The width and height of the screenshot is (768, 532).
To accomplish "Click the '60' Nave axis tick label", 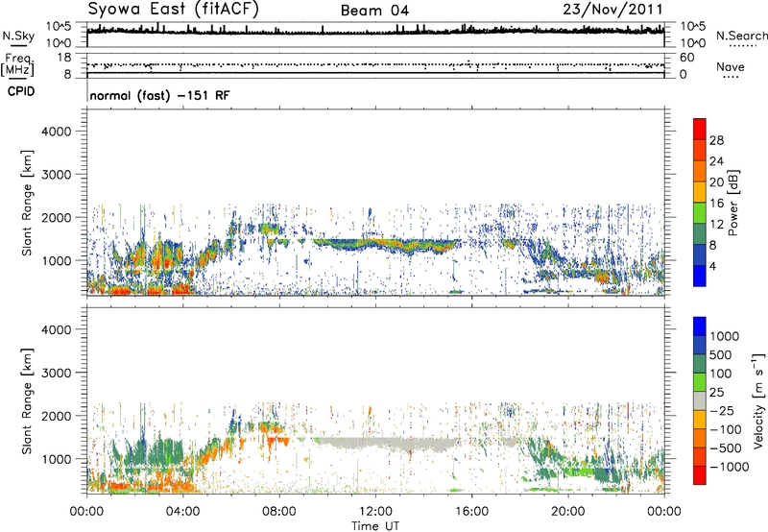I will coord(687,58).
